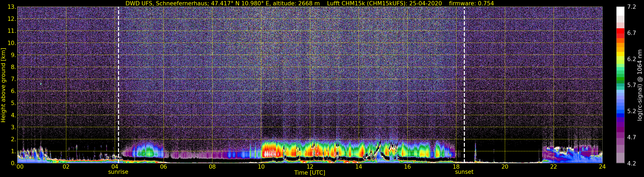Click the white top segment of the colorbar
The width and height of the screenshot is (644, 177).
click(x=620, y=11)
